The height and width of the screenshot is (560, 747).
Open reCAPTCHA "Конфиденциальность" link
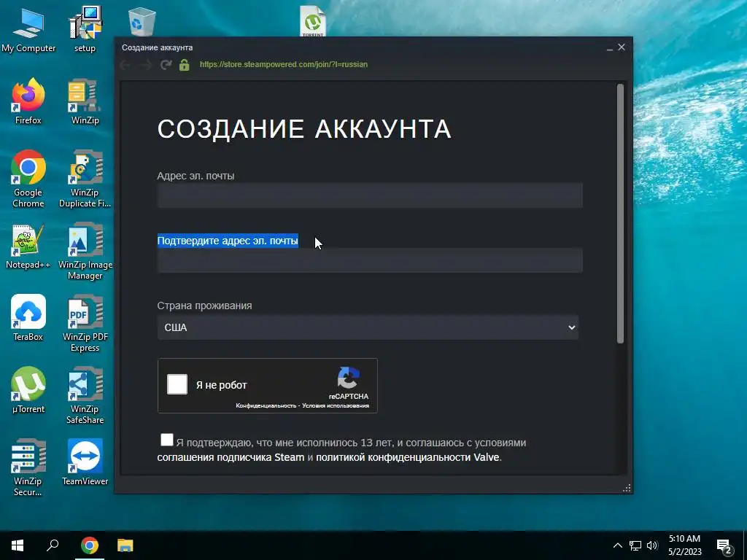pos(266,405)
